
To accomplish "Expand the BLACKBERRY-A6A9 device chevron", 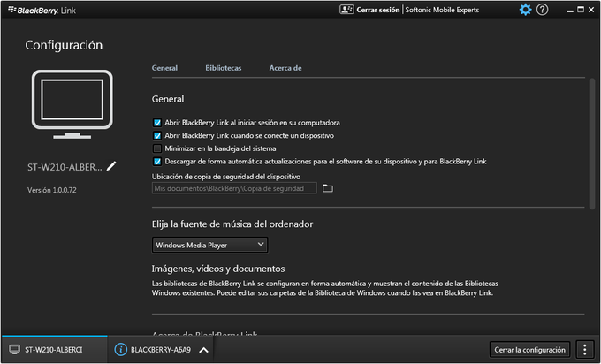I will click(x=204, y=350).
